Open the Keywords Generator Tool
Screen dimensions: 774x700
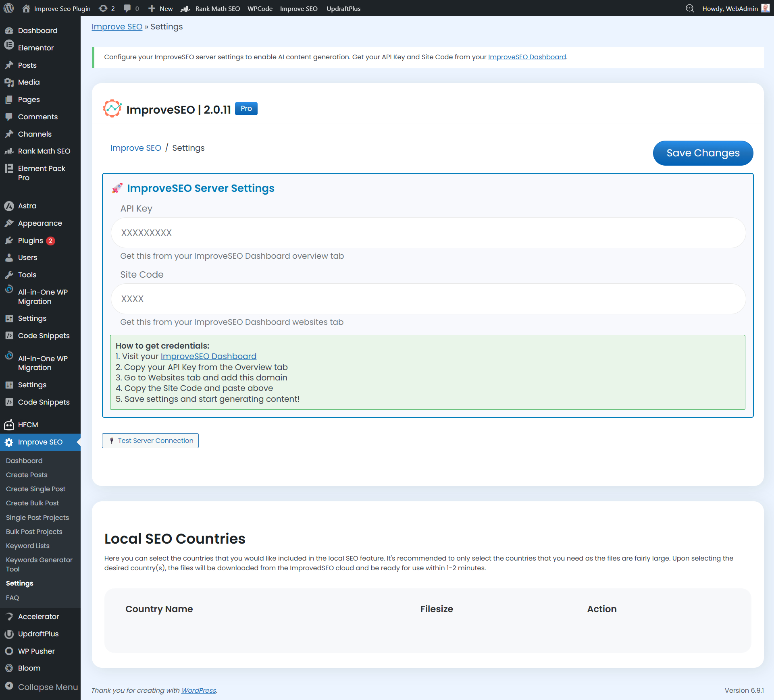pyautogui.click(x=39, y=564)
